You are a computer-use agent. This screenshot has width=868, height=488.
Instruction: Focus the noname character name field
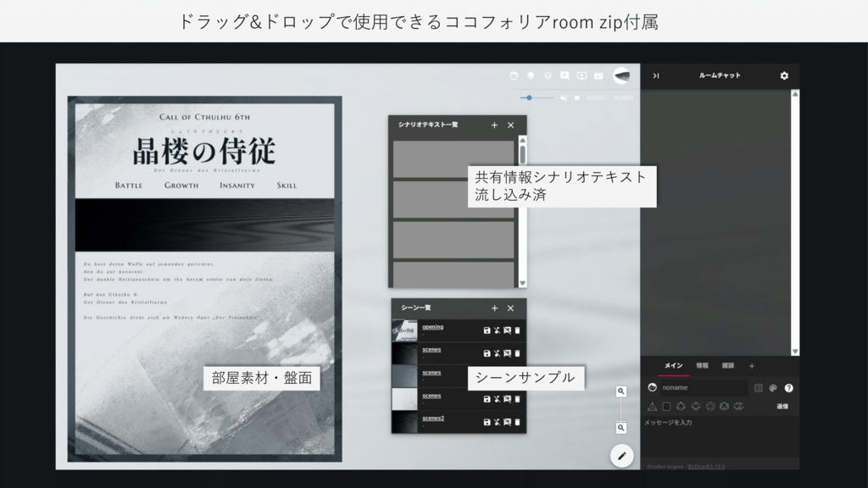pyautogui.click(x=704, y=388)
